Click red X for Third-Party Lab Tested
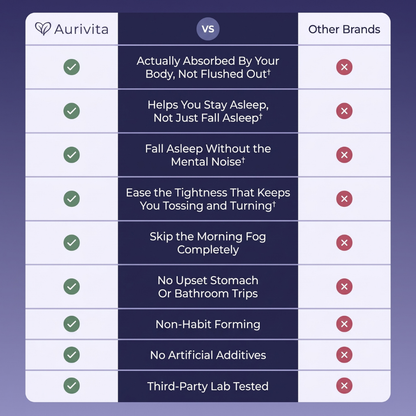 (344, 386)
